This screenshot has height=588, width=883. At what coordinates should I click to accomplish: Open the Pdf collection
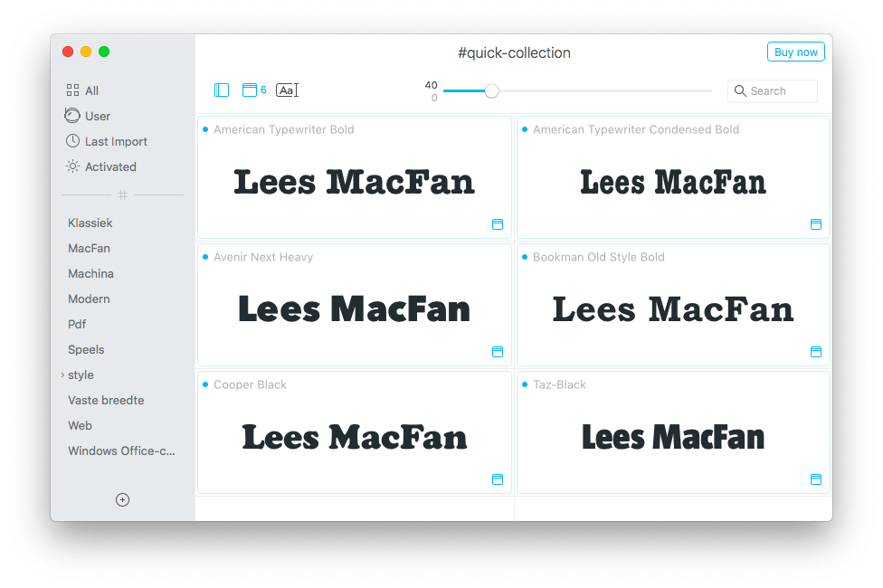pyautogui.click(x=77, y=325)
